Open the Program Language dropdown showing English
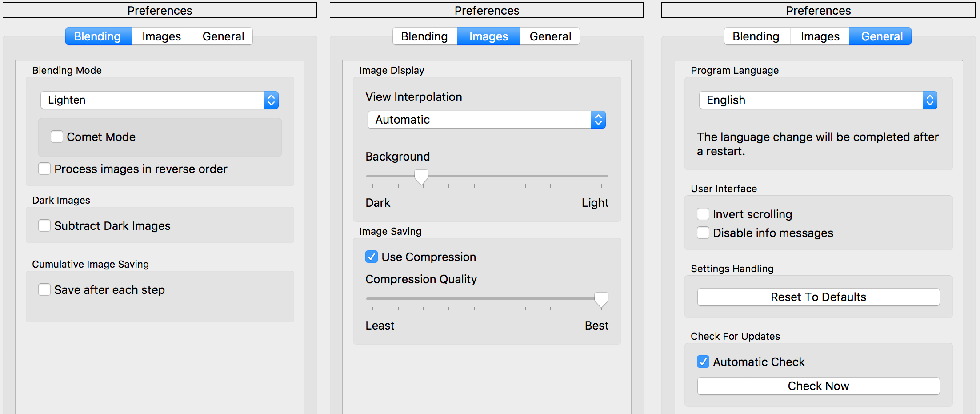Viewport: 980px width, 414px height. (818, 100)
